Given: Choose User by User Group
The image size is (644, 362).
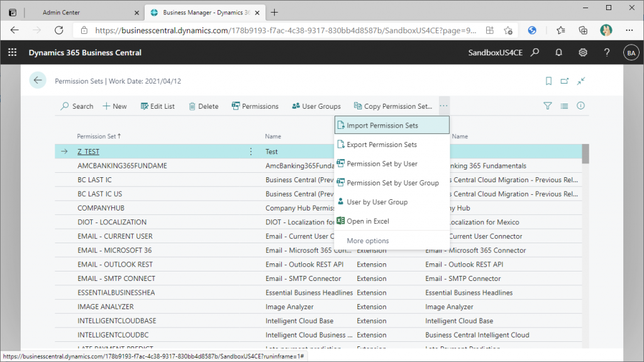Looking at the screenshot, I should 392,202.
